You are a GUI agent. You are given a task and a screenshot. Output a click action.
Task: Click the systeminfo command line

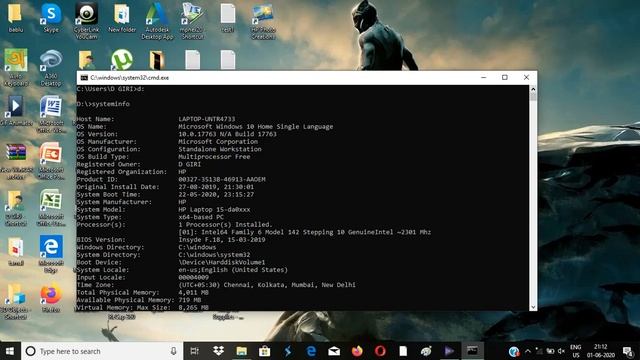[x=103, y=104]
